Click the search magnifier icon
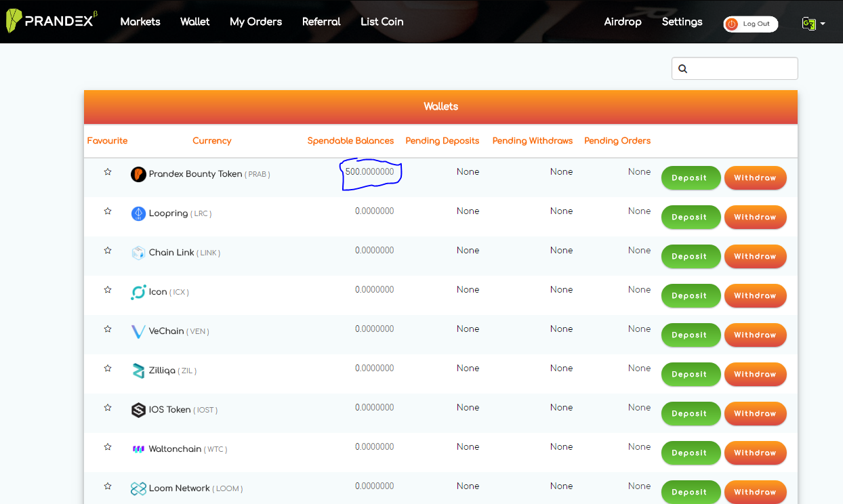 (682, 68)
